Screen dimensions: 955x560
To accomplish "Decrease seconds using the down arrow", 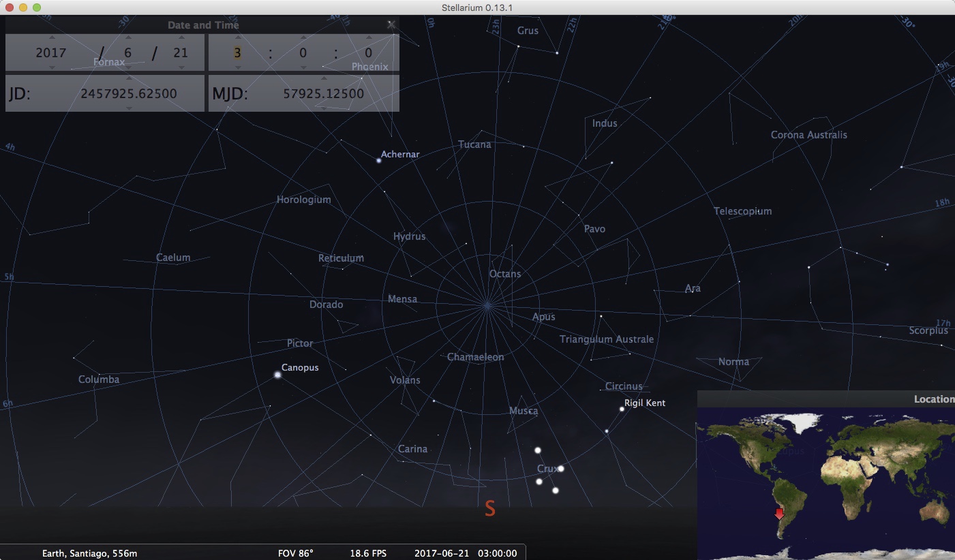I will [x=369, y=67].
